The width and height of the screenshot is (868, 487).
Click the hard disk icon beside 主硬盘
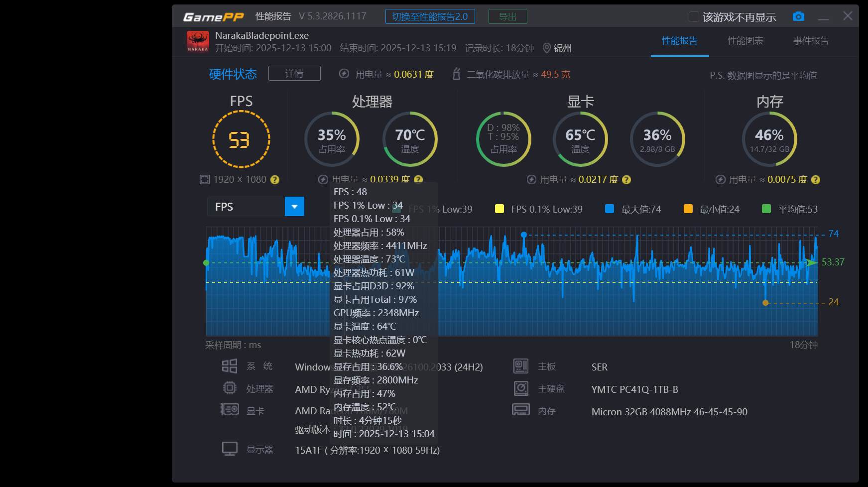pyautogui.click(x=521, y=388)
